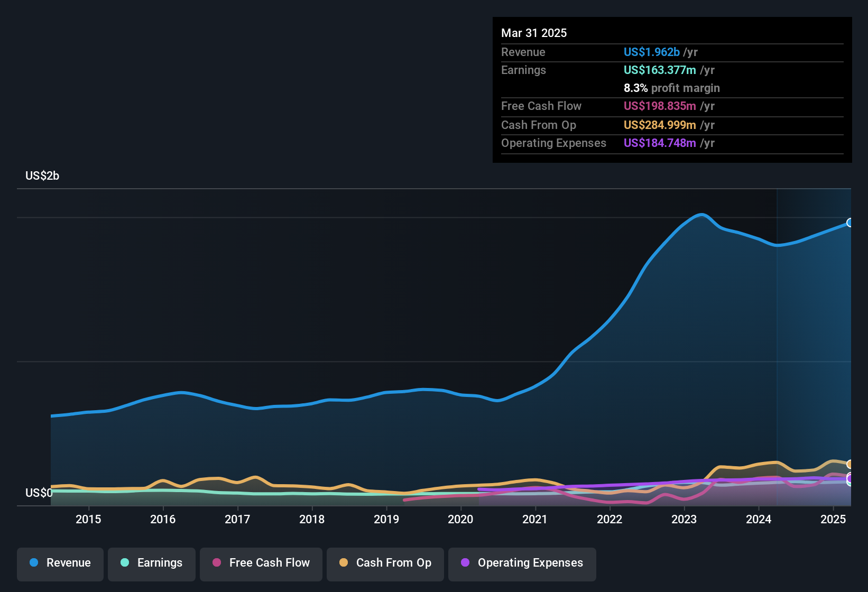The width and height of the screenshot is (868, 592).
Task: Click the 2024 x-axis label
Action: [x=759, y=520]
